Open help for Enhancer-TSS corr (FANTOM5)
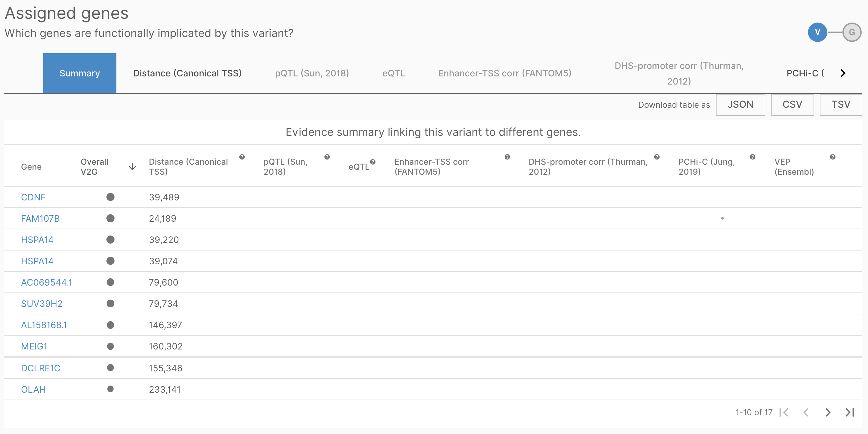Image resolution: width=868 pixels, height=434 pixels. pyautogui.click(x=507, y=157)
